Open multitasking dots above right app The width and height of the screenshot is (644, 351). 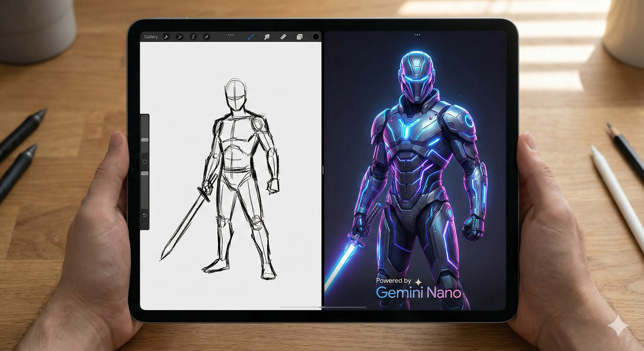coord(417,35)
